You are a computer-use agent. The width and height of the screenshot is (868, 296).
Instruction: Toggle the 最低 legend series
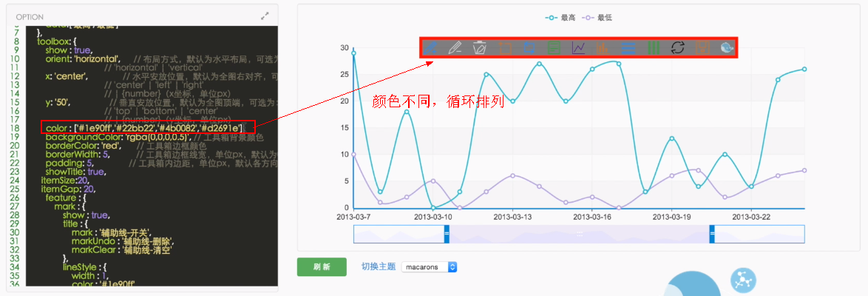(x=596, y=18)
